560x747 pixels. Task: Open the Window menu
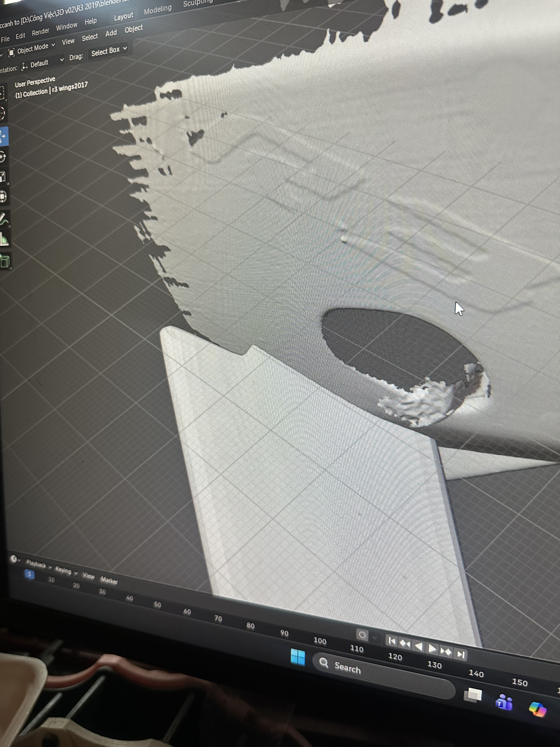pos(66,26)
